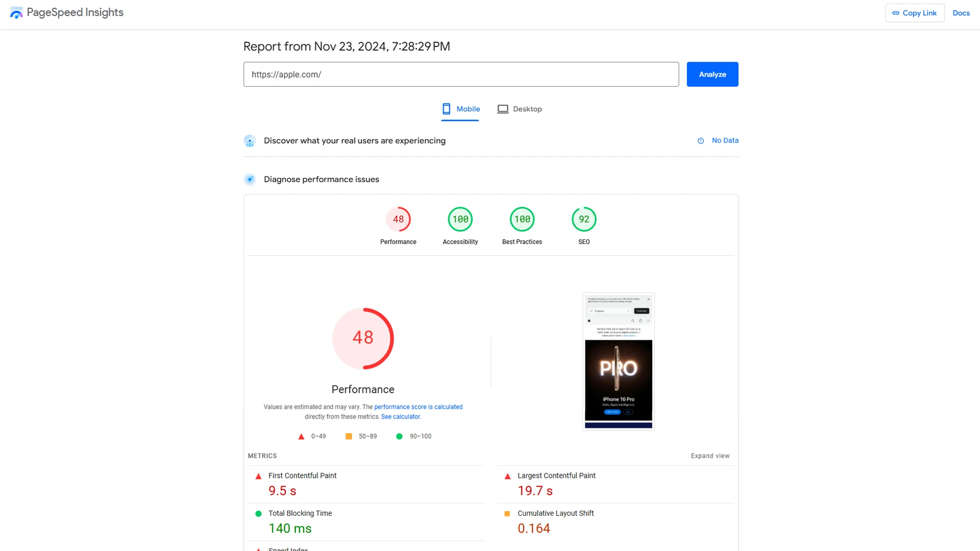Image resolution: width=980 pixels, height=551 pixels.
Task: Expand the performance score view
Action: click(710, 456)
